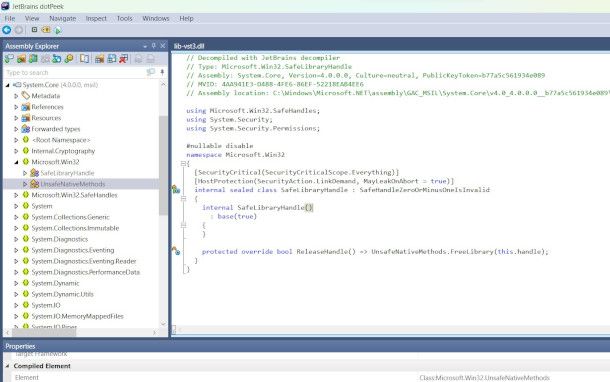Click the greyed Forward navigation arrow

click(x=19, y=30)
